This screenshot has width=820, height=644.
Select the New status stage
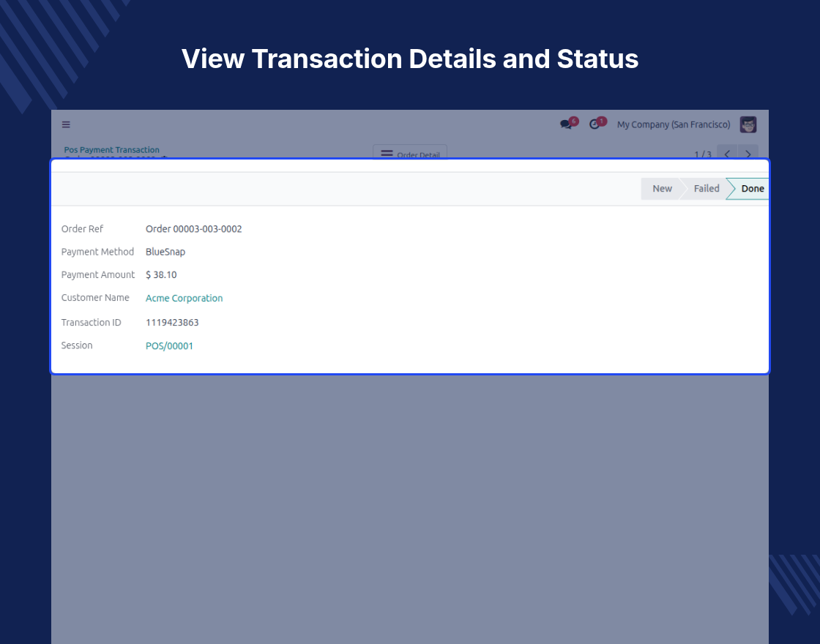662,189
